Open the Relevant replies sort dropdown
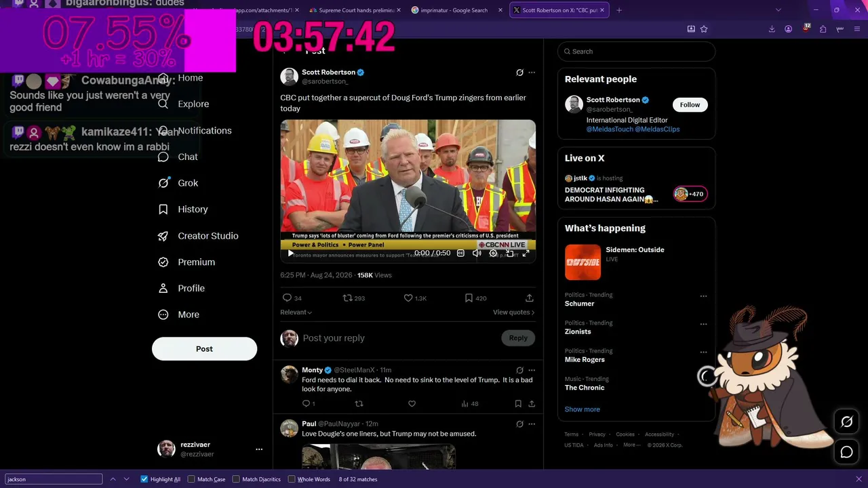This screenshot has height=488, width=868. 296,312
